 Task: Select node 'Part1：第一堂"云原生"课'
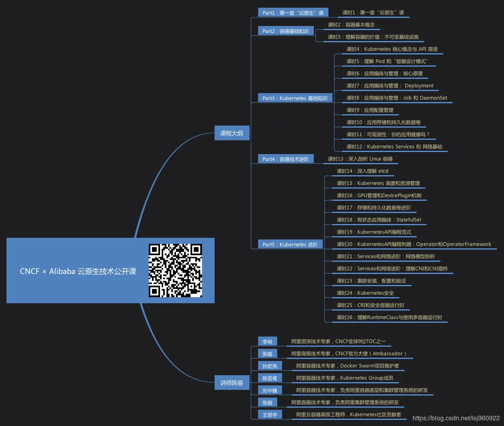pos(293,13)
